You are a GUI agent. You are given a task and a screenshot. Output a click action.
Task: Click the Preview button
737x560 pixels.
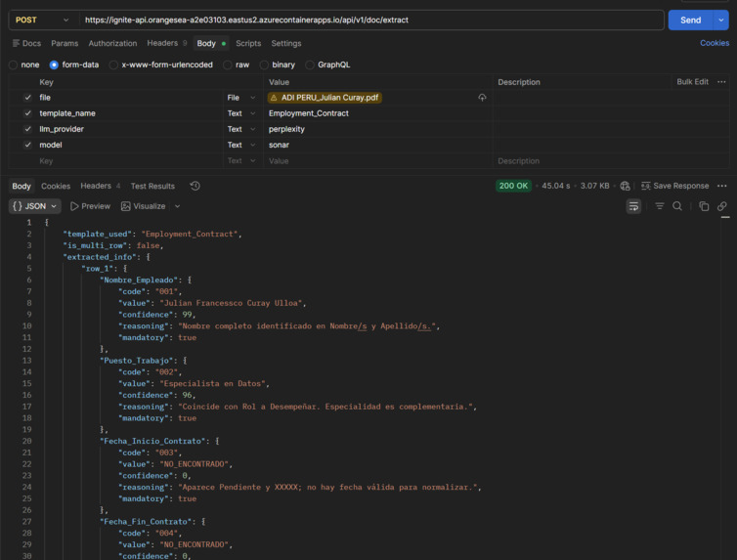point(90,206)
